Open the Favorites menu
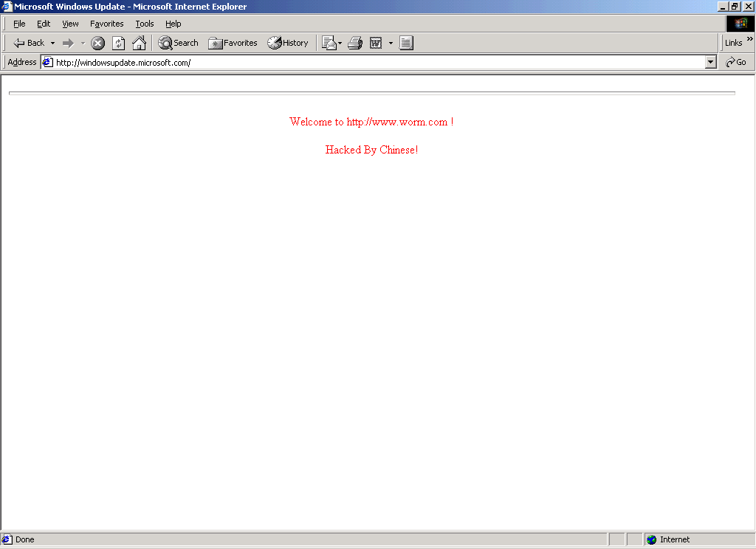Viewport: 756px width, 549px height. 106,24
